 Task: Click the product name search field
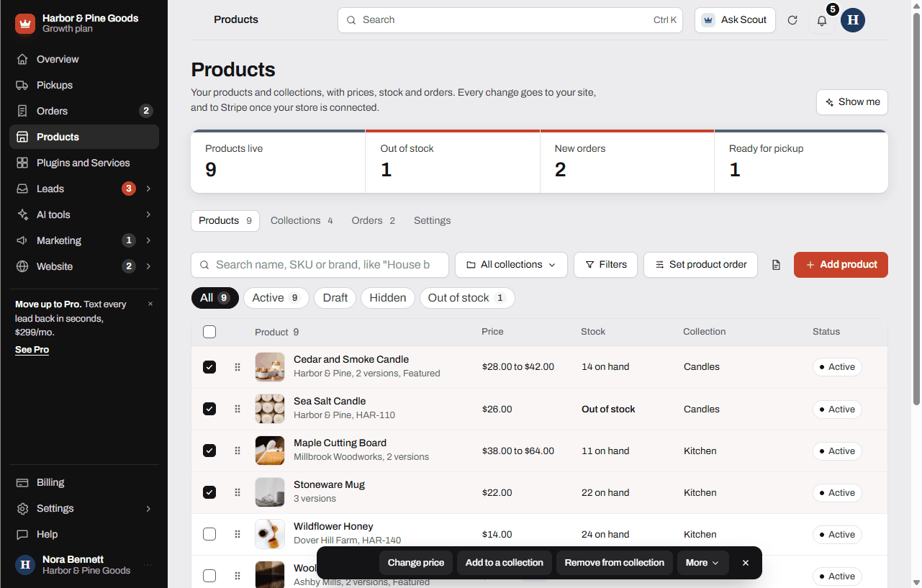pyautogui.click(x=320, y=265)
